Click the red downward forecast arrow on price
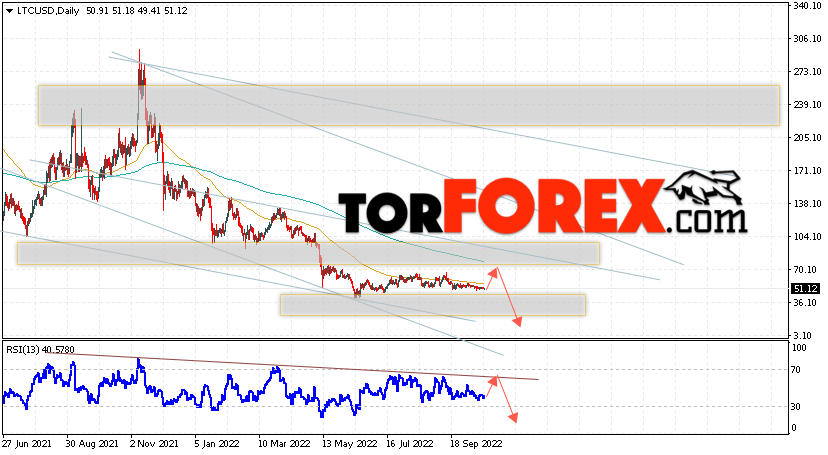828x455 pixels. pos(509,297)
